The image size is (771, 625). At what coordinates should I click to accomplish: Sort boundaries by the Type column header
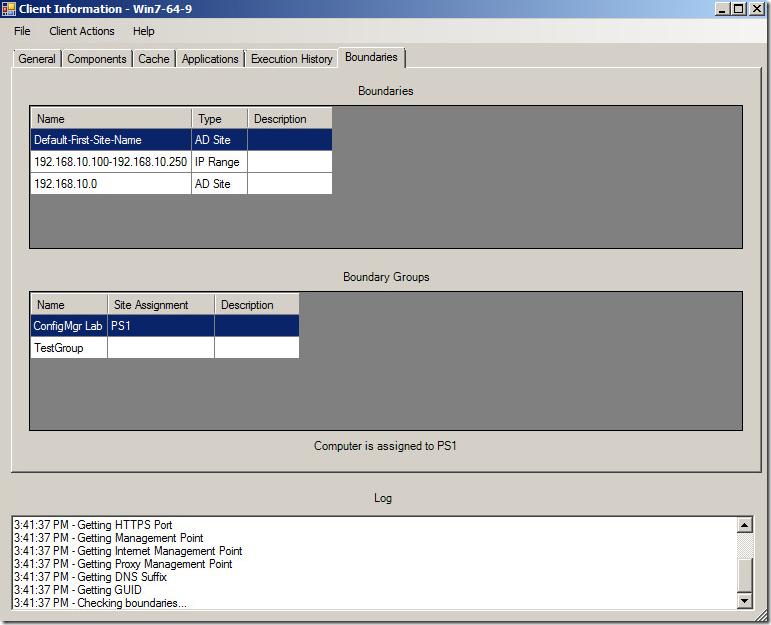[x=219, y=119]
